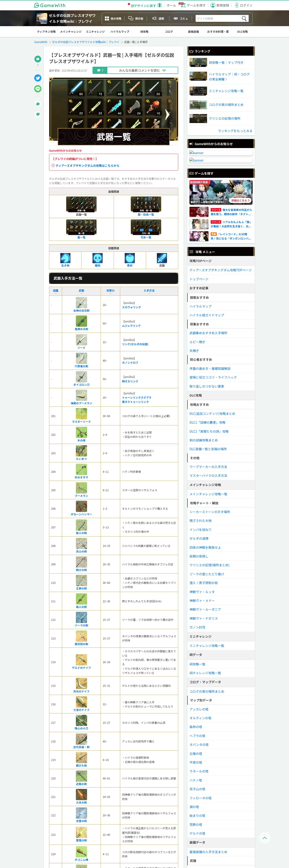Open ミニチャレンジ nav tab
The height and width of the screenshot is (868, 289).
(95, 32)
